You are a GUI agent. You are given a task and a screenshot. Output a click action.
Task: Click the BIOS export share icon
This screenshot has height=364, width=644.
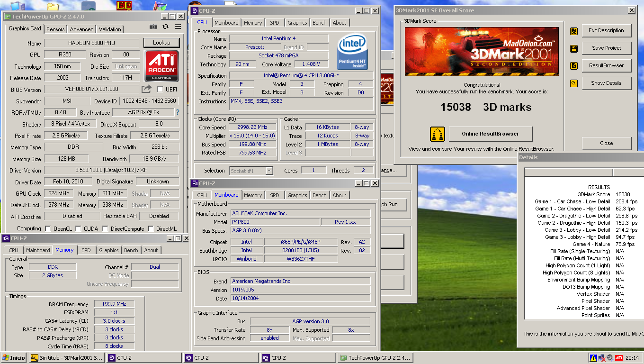pos(146,89)
